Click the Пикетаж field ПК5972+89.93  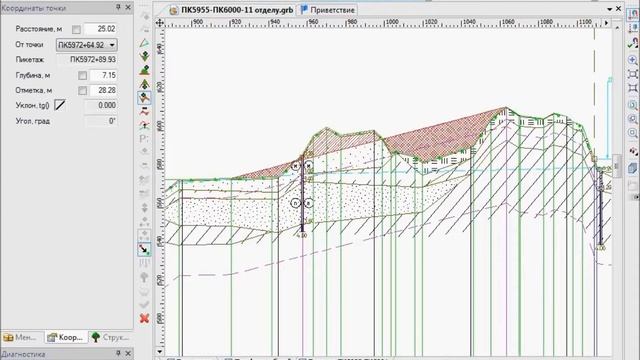(87, 60)
